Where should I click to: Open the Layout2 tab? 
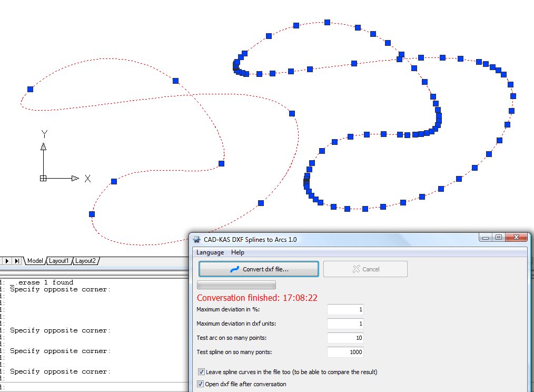coord(85,261)
